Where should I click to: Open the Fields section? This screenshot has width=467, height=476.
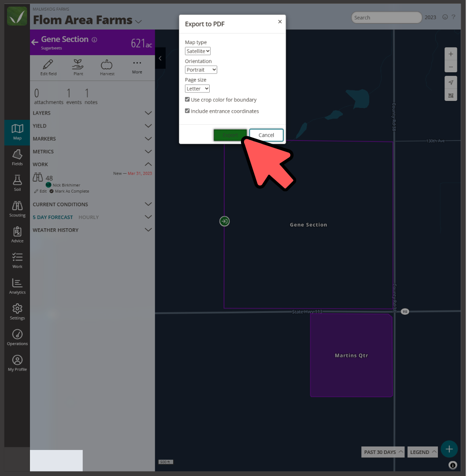(x=17, y=157)
